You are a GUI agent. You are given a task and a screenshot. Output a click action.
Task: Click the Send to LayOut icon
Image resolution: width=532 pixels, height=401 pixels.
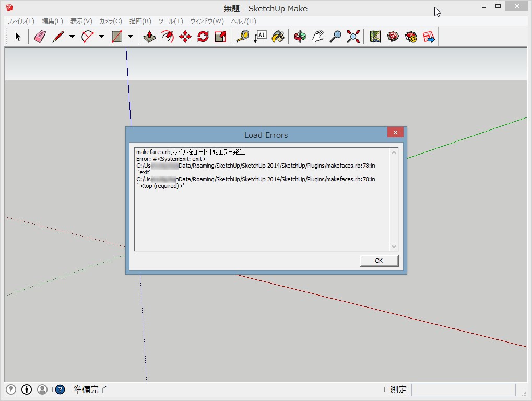pos(429,37)
